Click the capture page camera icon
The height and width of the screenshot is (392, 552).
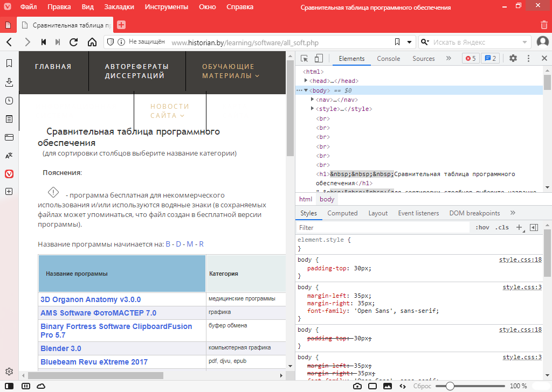[x=357, y=386]
